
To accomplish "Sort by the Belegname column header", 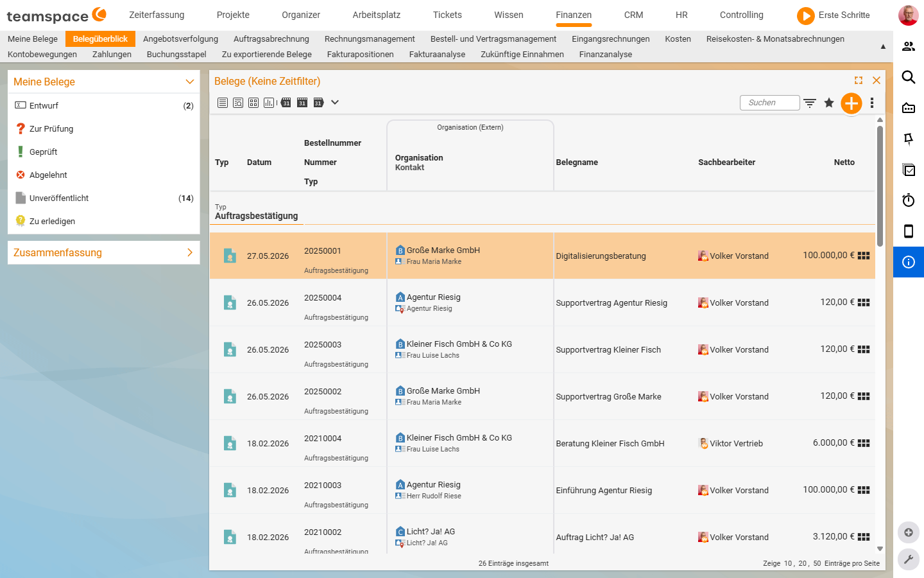I will click(577, 162).
